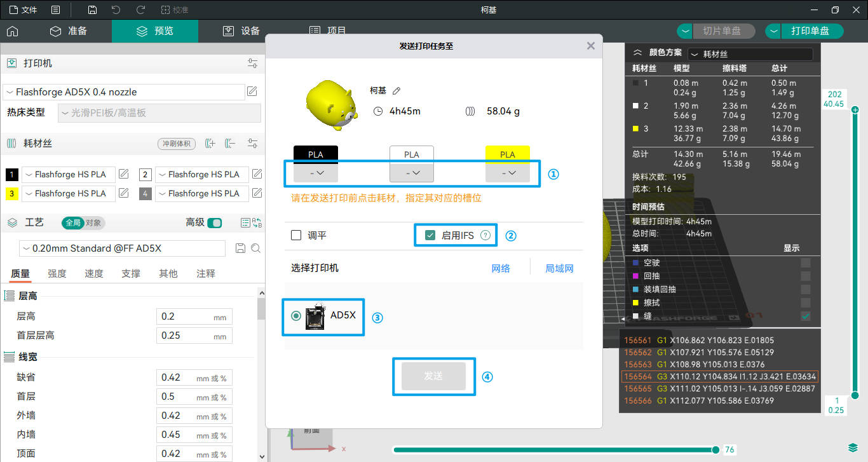The width and height of the screenshot is (868, 462).
Task: Click the undo arrow icon
Action: click(x=116, y=10)
